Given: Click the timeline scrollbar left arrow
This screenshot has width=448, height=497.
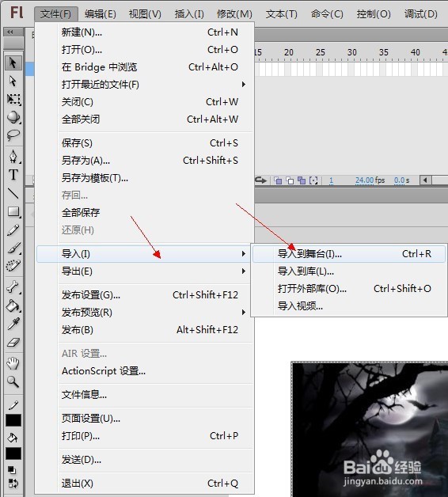Looking at the screenshot, I should coord(425,180).
